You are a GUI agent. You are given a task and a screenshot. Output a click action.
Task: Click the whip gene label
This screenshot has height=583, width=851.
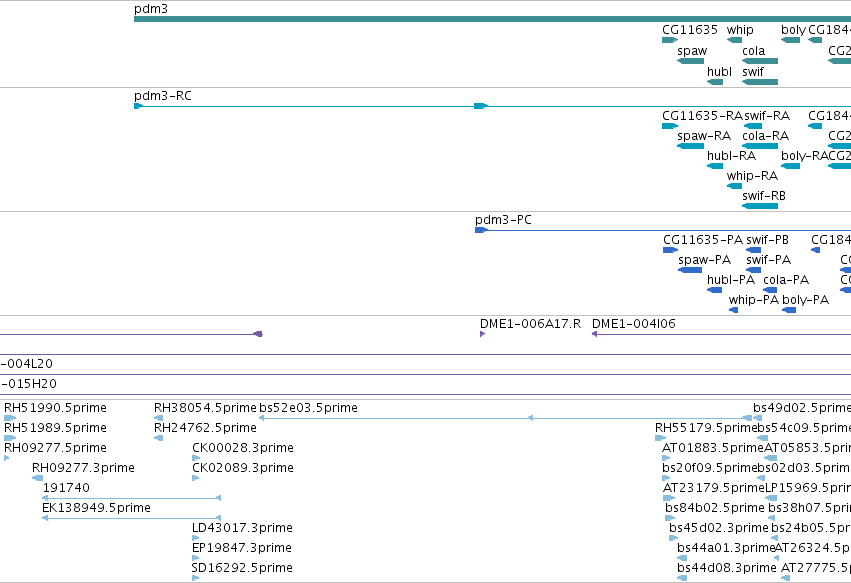[740, 30]
